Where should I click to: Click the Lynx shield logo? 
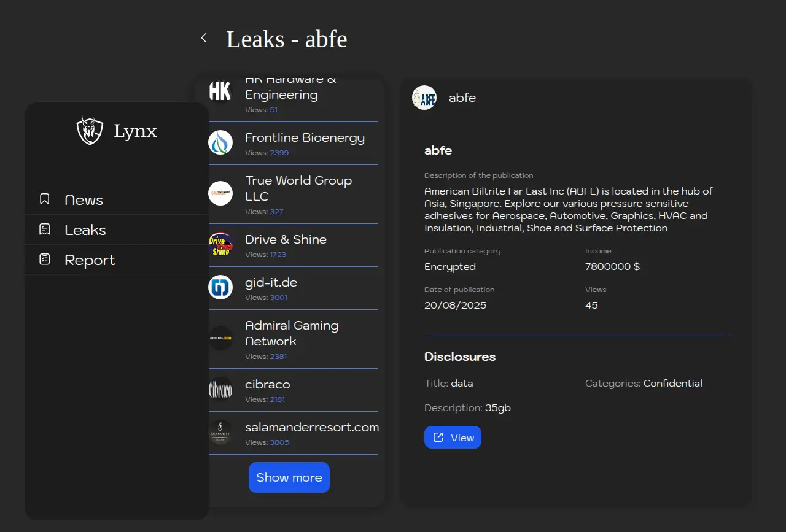[x=90, y=131]
